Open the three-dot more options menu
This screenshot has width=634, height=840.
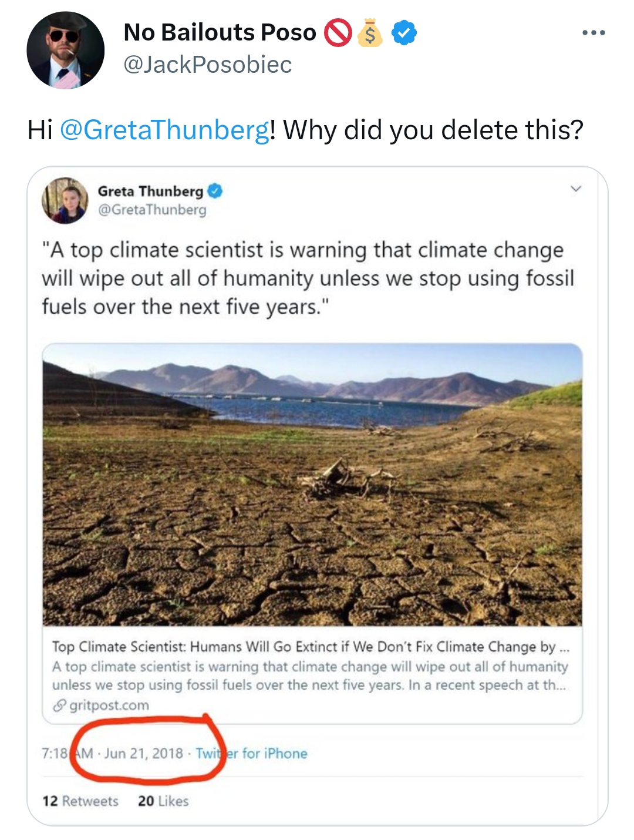[x=593, y=33]
